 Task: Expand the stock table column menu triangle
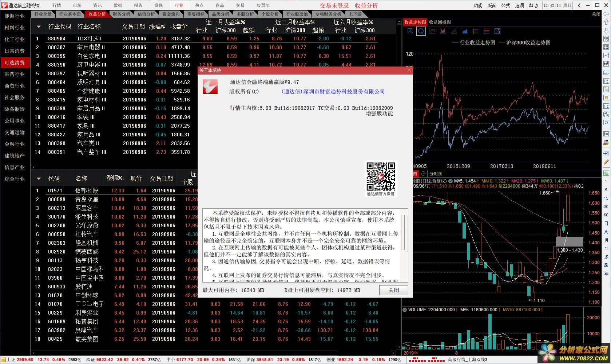(38, 179)
